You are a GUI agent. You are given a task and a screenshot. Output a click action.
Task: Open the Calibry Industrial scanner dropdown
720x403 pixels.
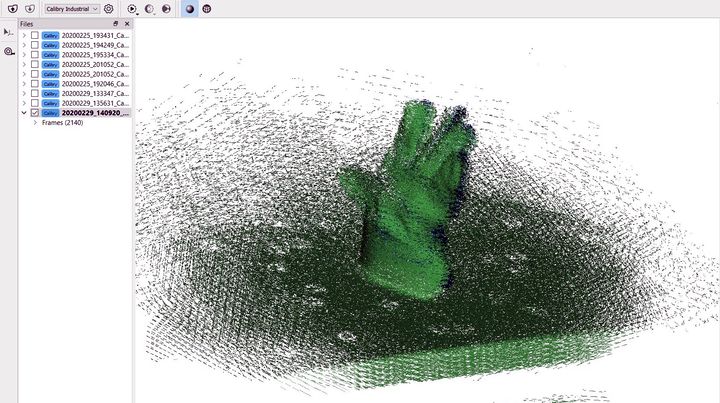point(71,8)
